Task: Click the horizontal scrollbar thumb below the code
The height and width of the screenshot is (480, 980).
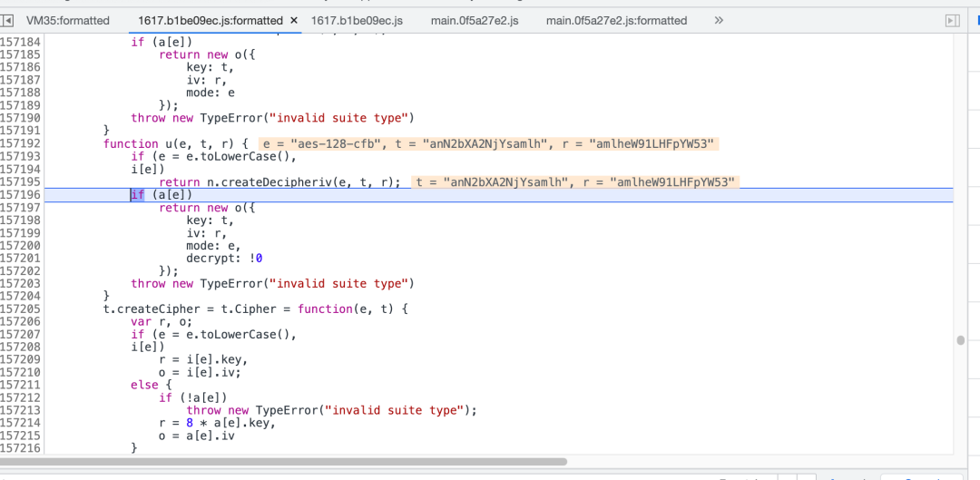Action: 283,462
